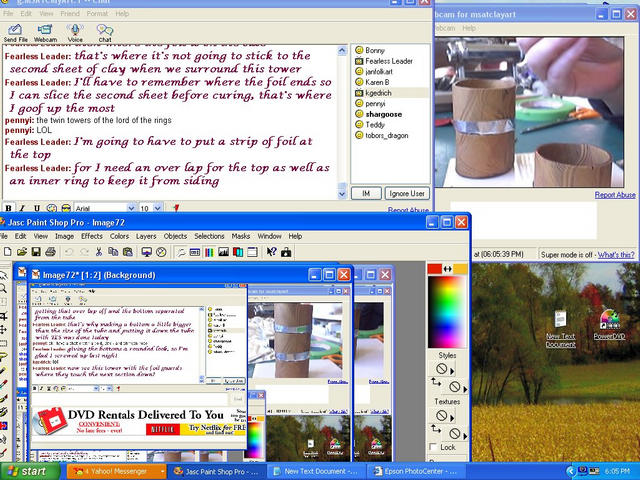Click the Undo arrow in Paint Shop Pro
Viewport: 640px width, 480px height.
point(69,252)
